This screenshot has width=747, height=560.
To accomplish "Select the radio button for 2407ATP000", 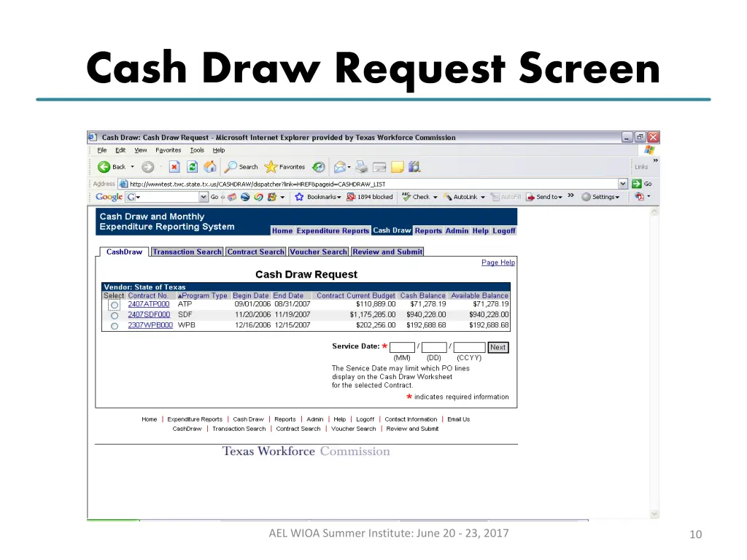I will tap(115, 306).
